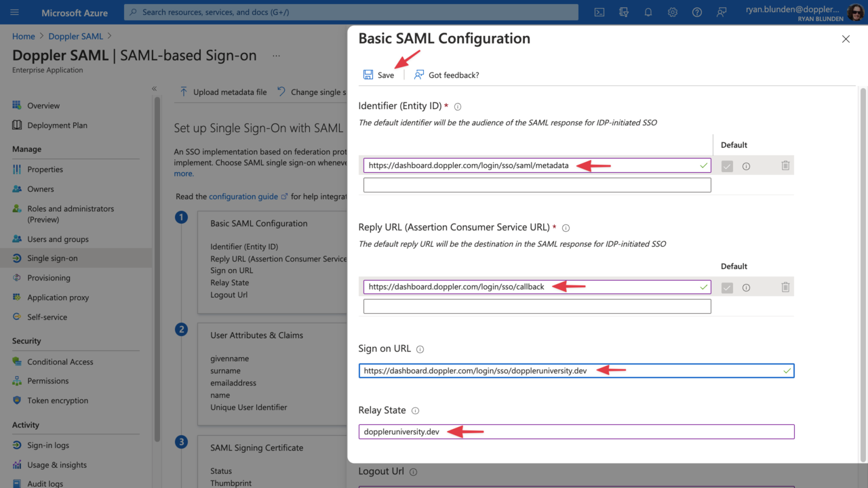Delete the metadata identifier row
Viewport: 868px width, 488px height.
(785, 165)
